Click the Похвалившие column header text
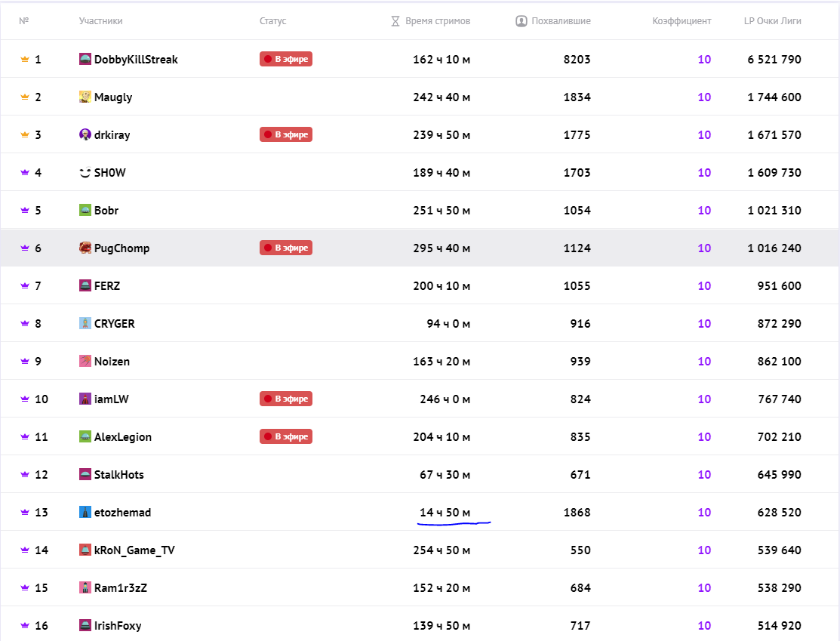The width and height of the screenshot is (840, 641). click(x=561, y=21)
